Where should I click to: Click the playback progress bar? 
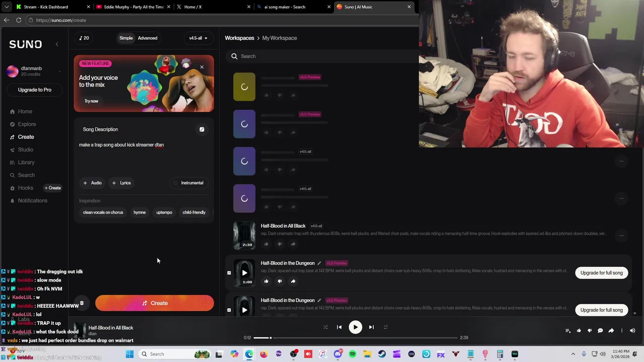click(x=355, y=338)
